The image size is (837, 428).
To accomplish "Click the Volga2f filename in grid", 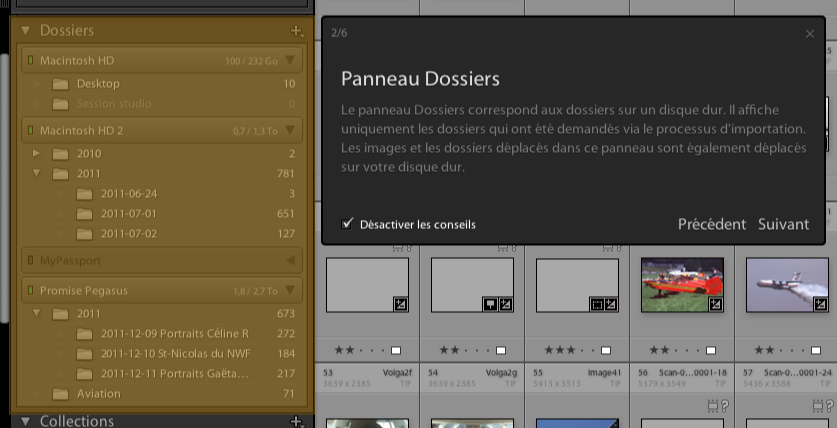I will (x=397, y=372).
